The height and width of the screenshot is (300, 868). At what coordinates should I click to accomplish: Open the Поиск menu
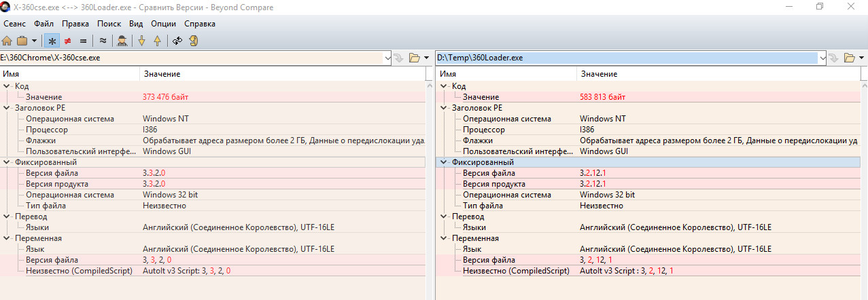(x=109, y=24)
